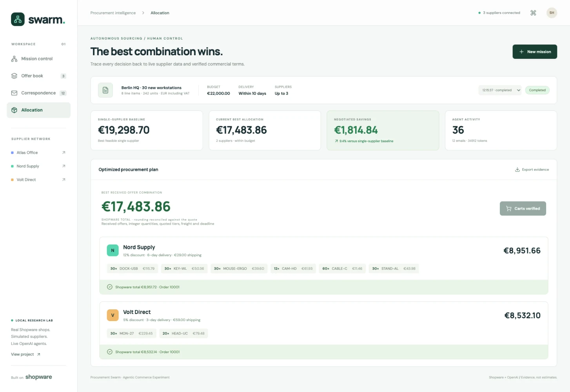Select Atlas Office supplier
Screen dimensions: 570x392
(27, 152)
